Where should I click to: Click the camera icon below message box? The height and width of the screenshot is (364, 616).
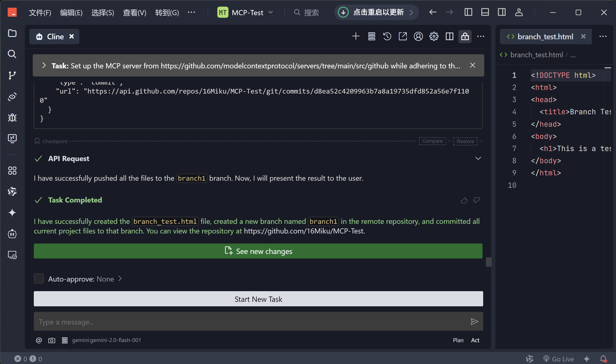(52, 340)
